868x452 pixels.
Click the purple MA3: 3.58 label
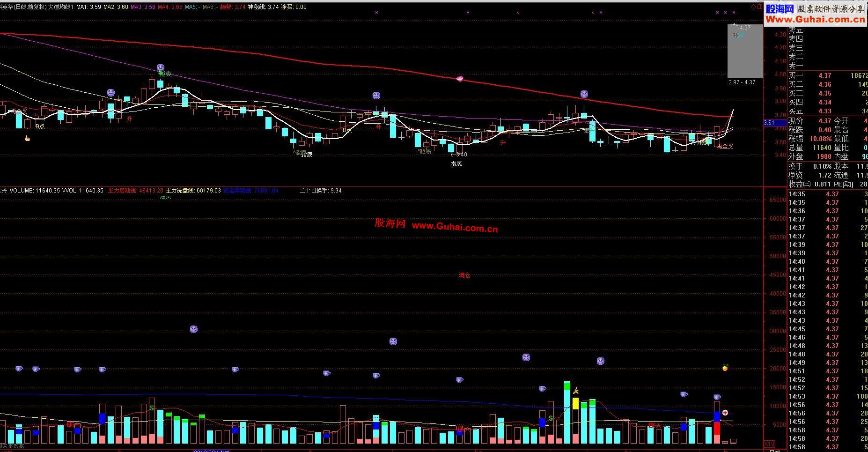(x=143, y=7)
